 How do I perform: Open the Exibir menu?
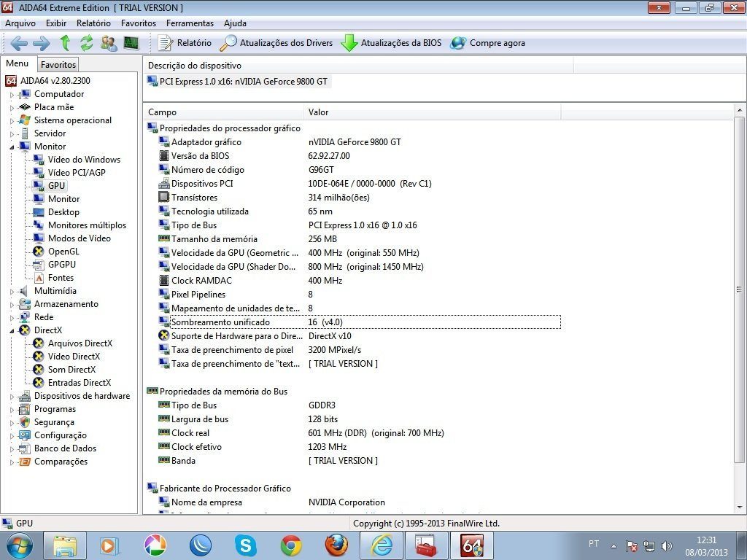(x=56, y=23)
